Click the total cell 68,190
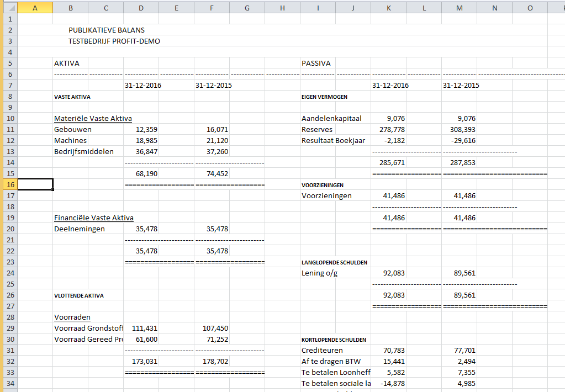 point(147,174)
